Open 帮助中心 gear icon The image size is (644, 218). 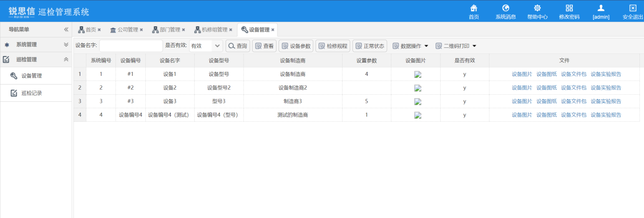tap(537, 8)
